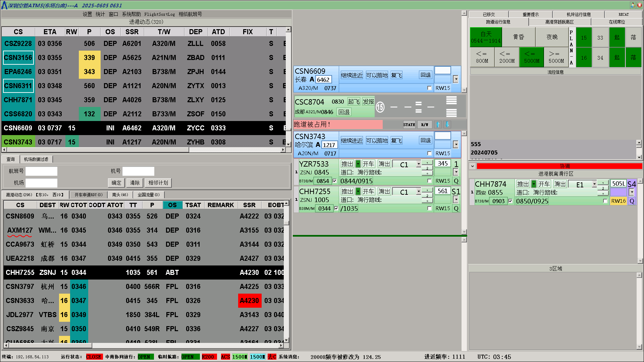Click the red A4230 SSR cell
Image resolution: width=644 pixels, height=362 pixels.
pyautogui.click(x=249, y=301)
